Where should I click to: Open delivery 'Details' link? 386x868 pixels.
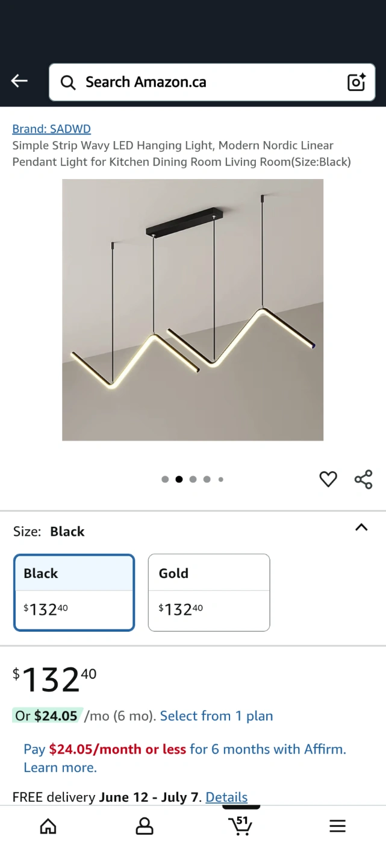(x=226, y=797)
